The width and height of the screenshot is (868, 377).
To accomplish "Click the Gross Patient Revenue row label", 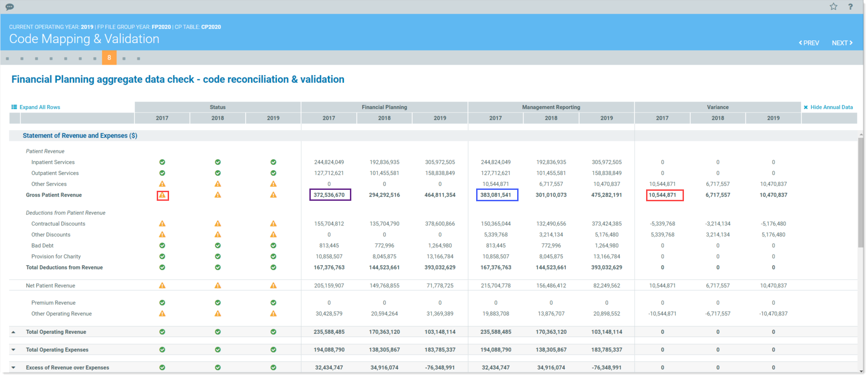I will (x=54, y=195).
